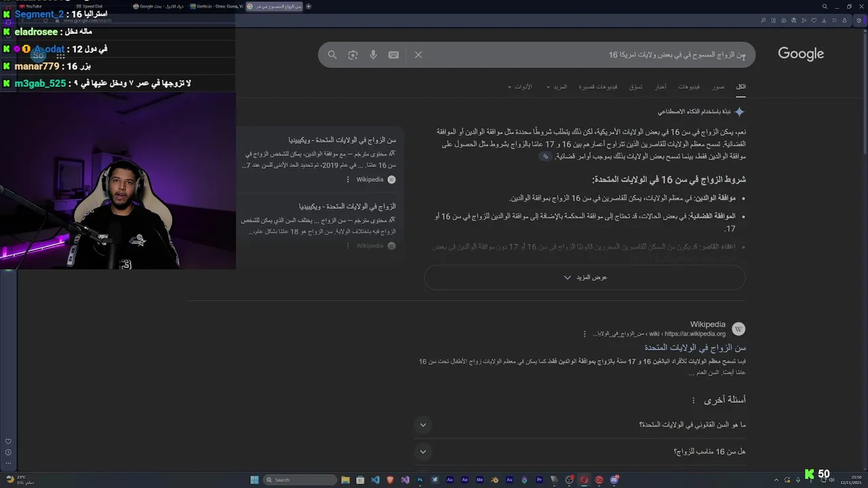Open Media Encoder from taskbar
This screenshot has height=488, width=868.
(x=479, y=480)
